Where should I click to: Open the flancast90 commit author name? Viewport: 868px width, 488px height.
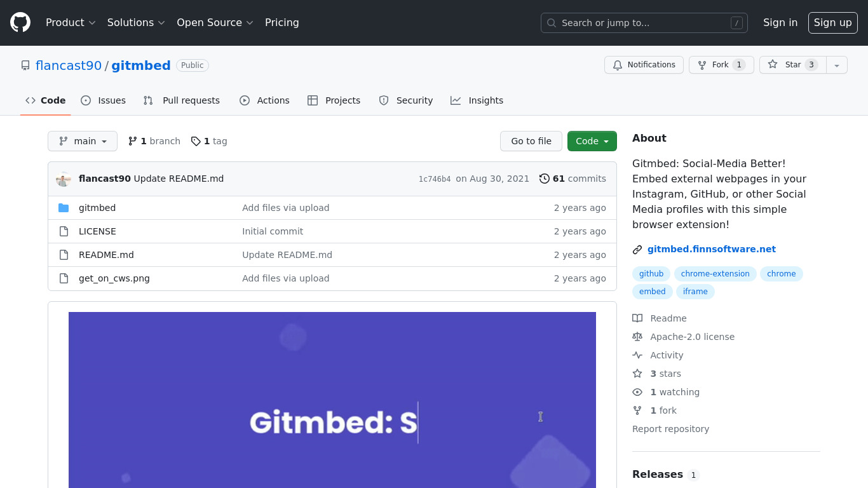105,179
